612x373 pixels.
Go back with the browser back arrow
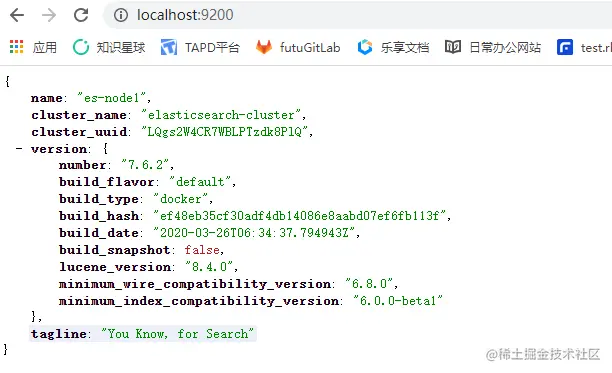tap(17, 15)
